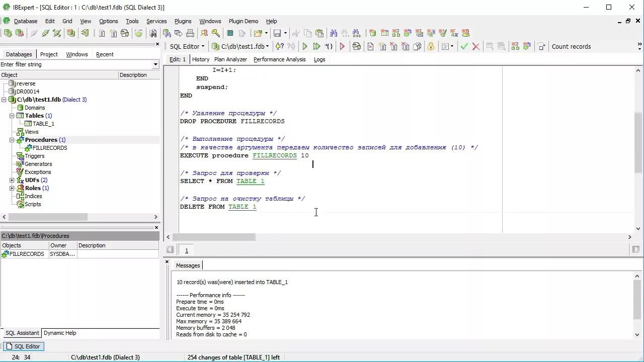Click the Query Builder (<?>) icon
644x362 pixels.
279,46
